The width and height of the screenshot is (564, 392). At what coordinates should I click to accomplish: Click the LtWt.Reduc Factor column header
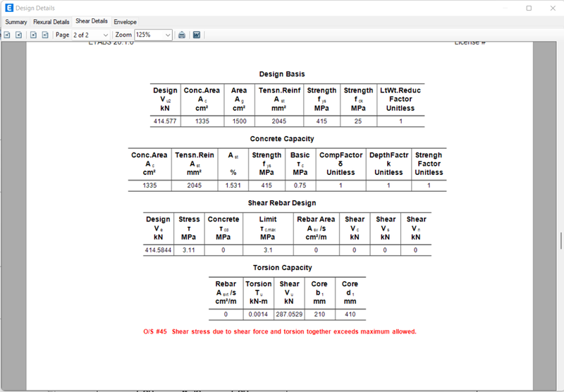point(400,99)
